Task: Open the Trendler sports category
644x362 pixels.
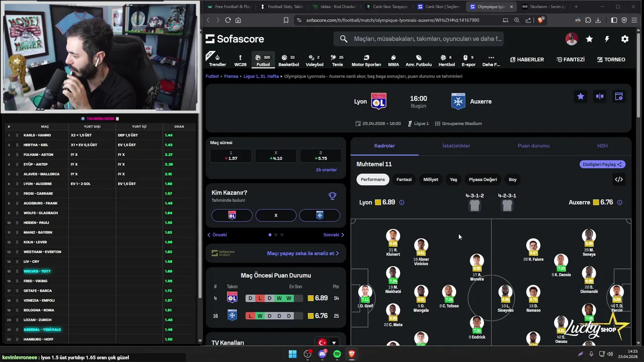Action: [x=217, y=60]
